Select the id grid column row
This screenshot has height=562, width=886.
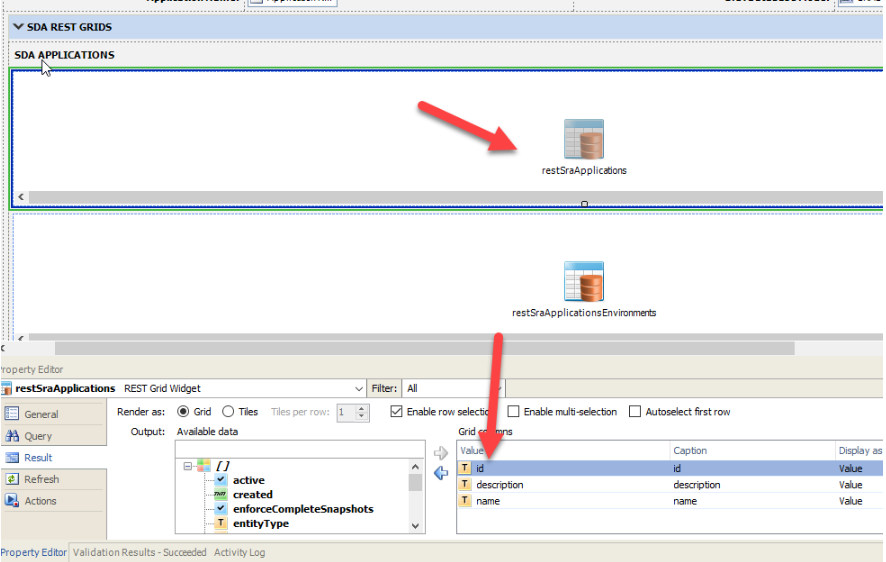pos(670,468)
